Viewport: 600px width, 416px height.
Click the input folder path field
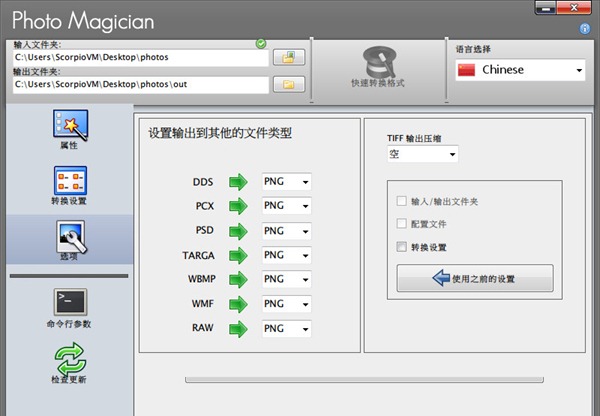141,57
